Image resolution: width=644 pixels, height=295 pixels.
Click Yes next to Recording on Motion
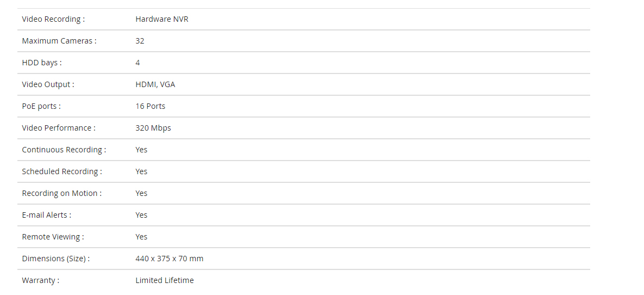(141, 194)
